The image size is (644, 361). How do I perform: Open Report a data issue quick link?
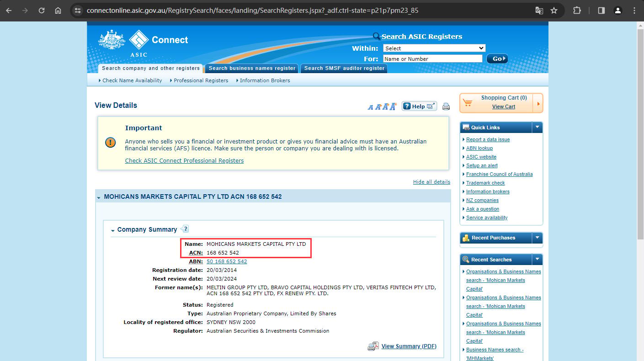pyautogui.click(x=488, y=139)
